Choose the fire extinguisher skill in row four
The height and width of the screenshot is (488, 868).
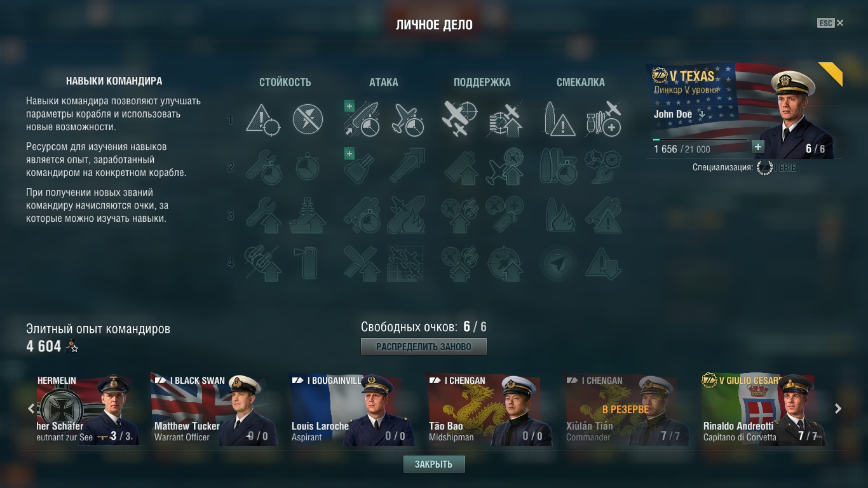(308, 262)
